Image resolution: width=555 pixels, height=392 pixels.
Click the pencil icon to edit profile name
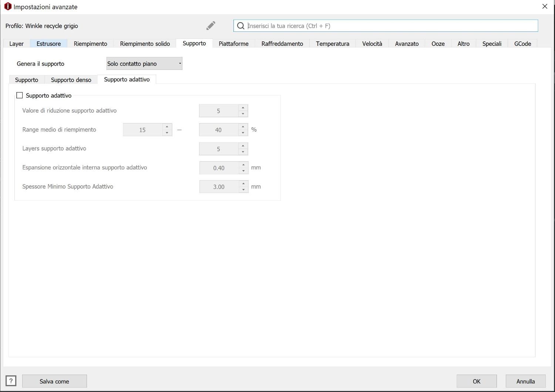click(x=211, y=26)
